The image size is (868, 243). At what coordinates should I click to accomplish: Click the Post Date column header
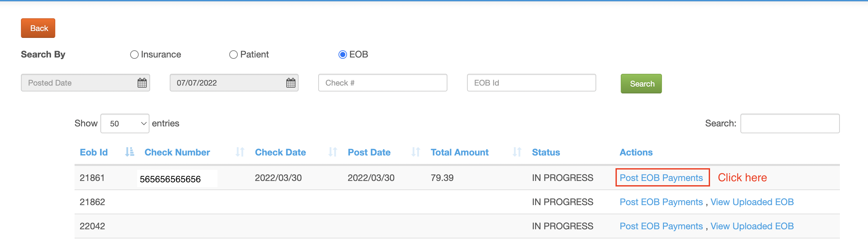pos(369,153)
